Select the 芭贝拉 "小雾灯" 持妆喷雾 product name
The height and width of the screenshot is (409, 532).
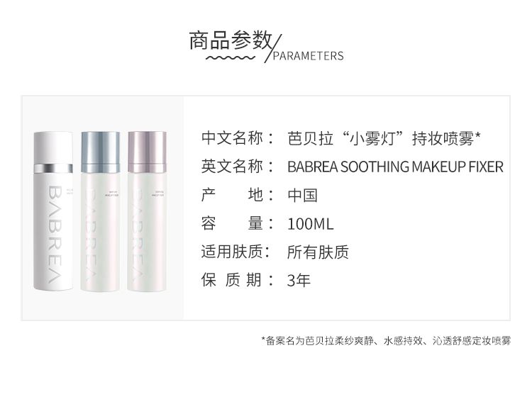[x=384, y=138]
